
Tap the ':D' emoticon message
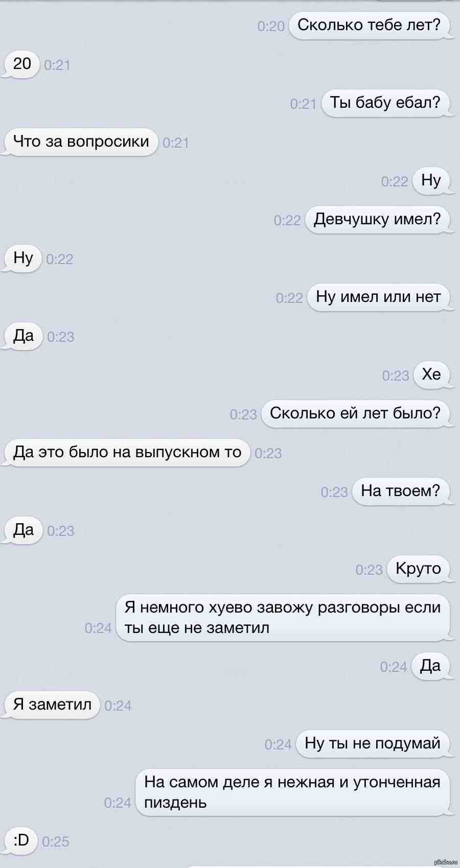coord(21,840)
